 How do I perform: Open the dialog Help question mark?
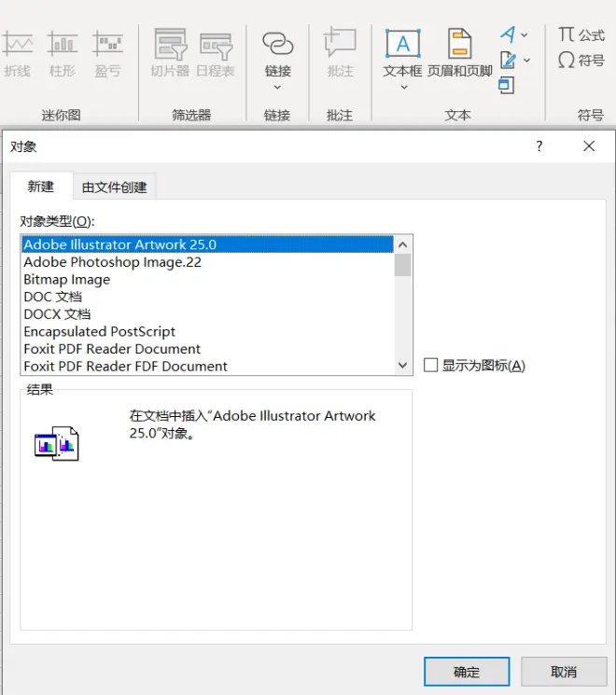(539, 146)
